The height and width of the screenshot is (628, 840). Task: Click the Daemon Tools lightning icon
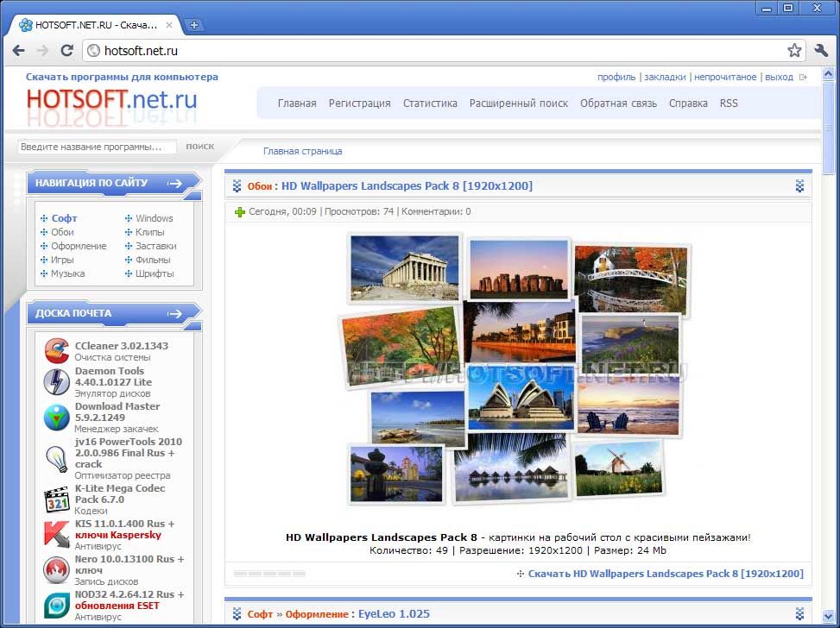click(x=57, y=381)
